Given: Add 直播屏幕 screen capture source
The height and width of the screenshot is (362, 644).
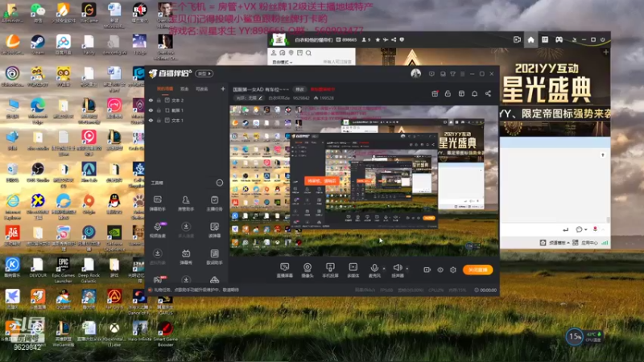Looking at the screenshot, I should [285, 270].
